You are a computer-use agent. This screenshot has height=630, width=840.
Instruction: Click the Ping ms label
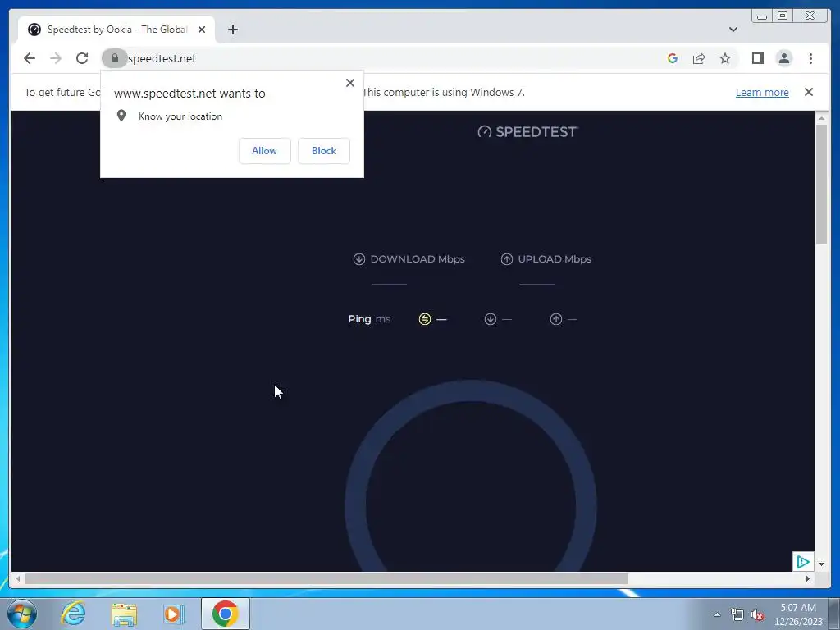[x=369, y=319]
